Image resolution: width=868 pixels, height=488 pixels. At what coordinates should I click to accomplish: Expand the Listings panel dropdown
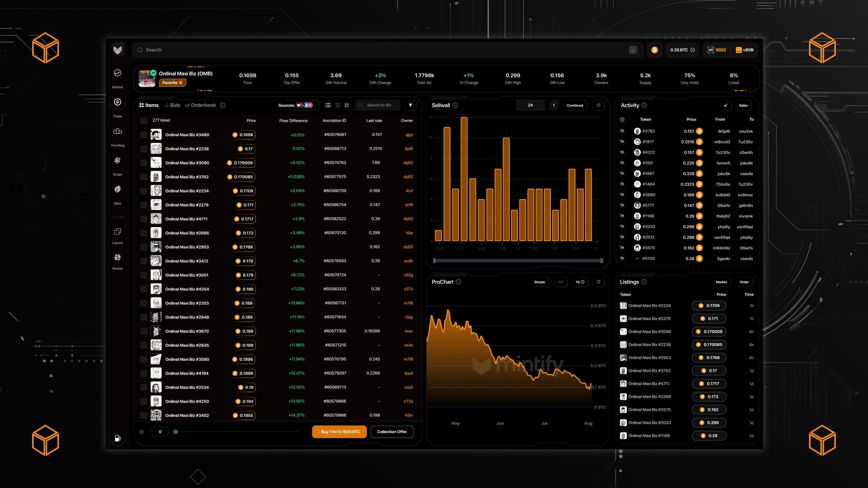pyautogui.click(x=644, y=282)
